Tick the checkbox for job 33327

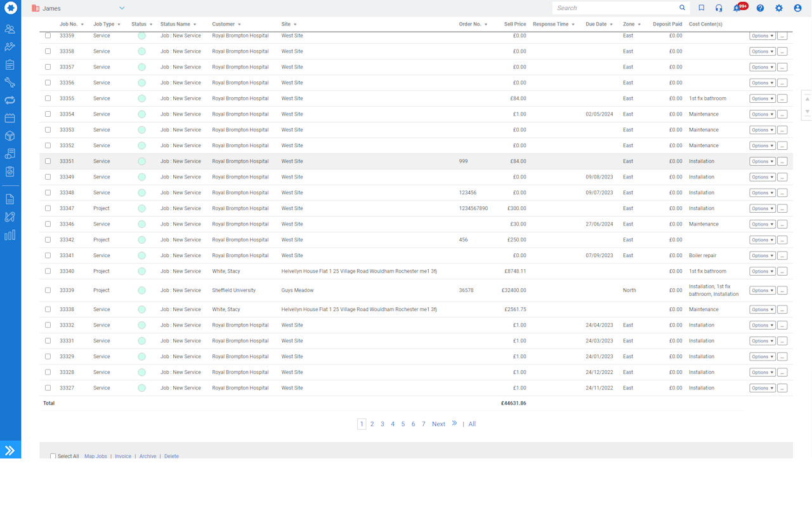[48, 388]
